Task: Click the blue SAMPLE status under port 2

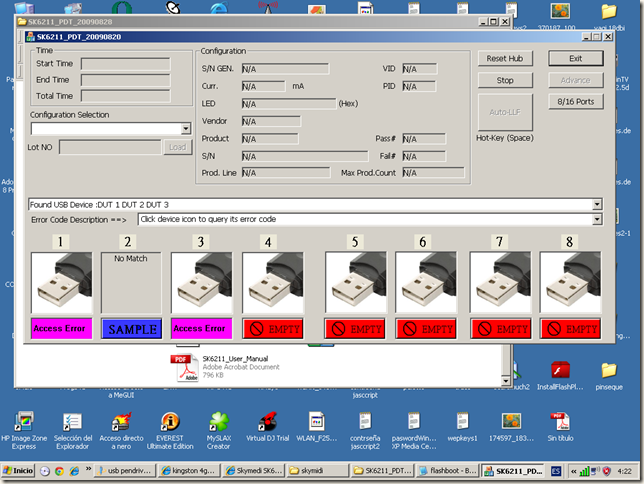Action: click(x=132, y=329)
